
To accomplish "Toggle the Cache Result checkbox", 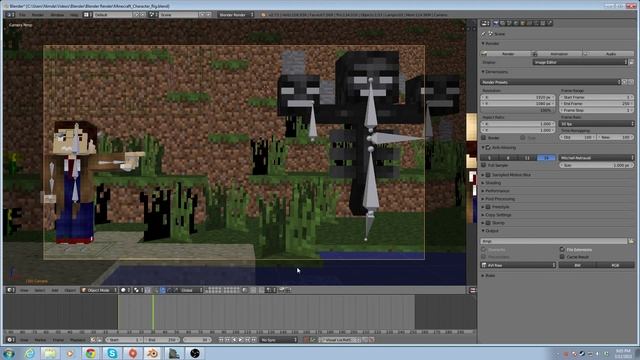I will coord(562,257).
